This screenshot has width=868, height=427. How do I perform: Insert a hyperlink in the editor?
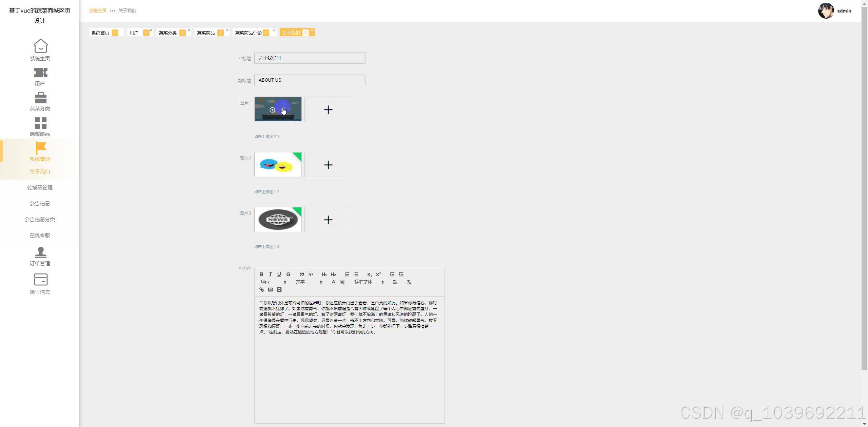tap(261, 289)
